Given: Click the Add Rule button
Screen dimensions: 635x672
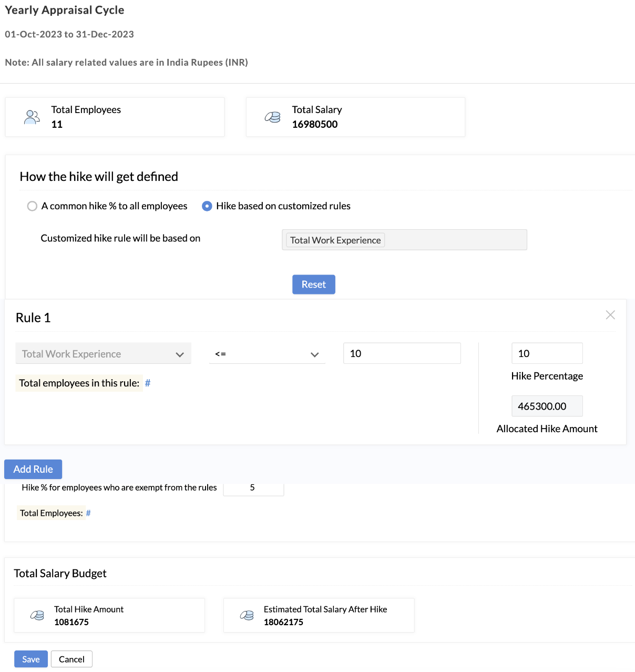Looking at the screenshot, I should [x=33, y=469].
